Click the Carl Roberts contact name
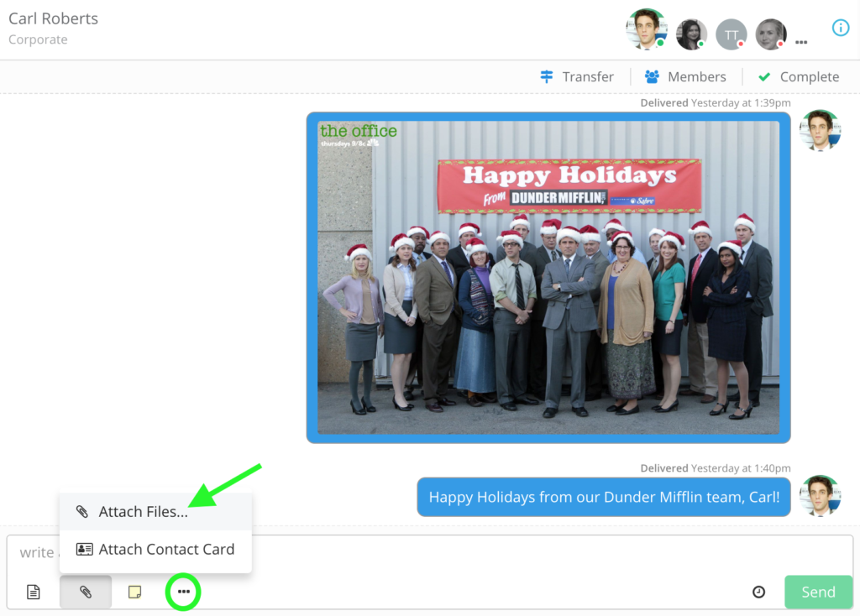The image size is (860, 616). coord(54,18)
